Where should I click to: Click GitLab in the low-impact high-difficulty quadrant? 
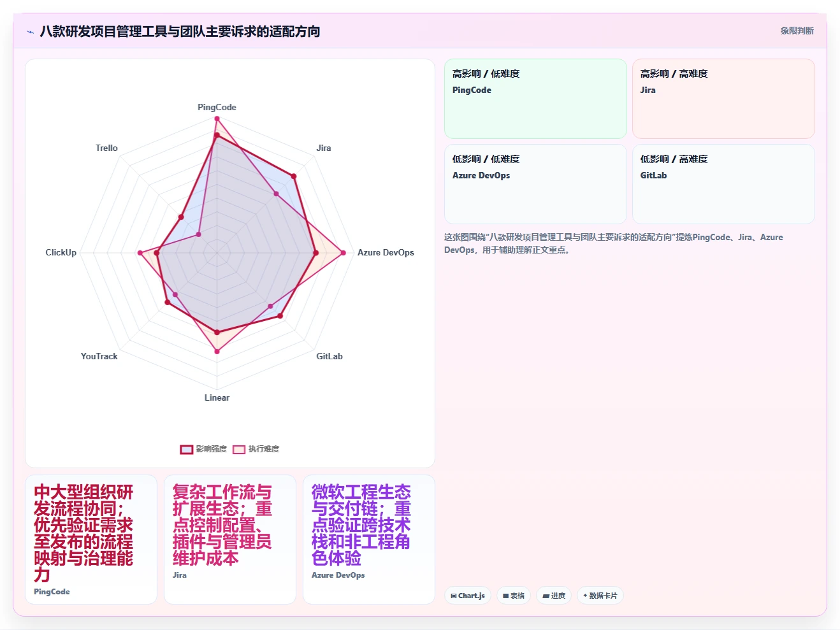(x=653, y=175)
